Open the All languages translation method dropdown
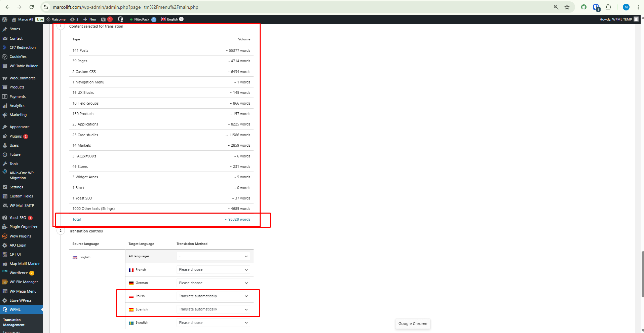 tap(213, 256)
